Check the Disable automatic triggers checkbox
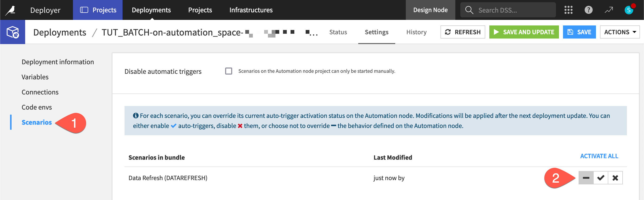Screen dimensions: 644x200 [x=229, y=71]
